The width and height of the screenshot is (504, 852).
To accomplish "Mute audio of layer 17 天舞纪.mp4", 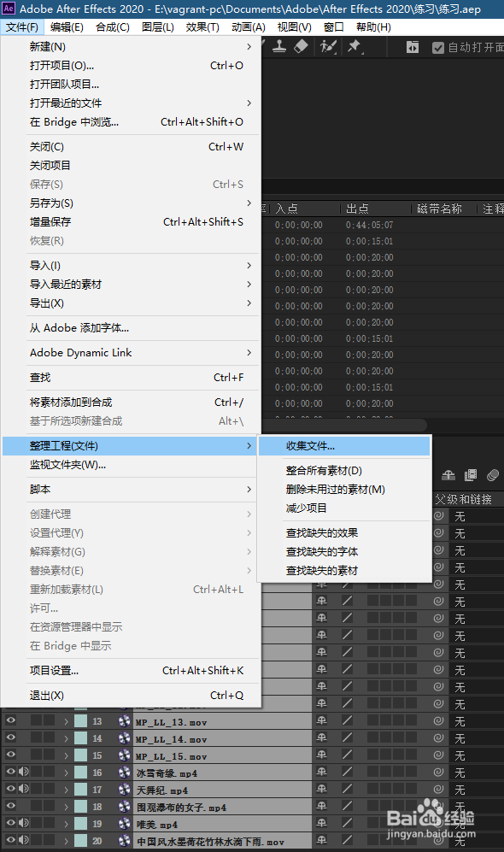I will pos(23,789).
